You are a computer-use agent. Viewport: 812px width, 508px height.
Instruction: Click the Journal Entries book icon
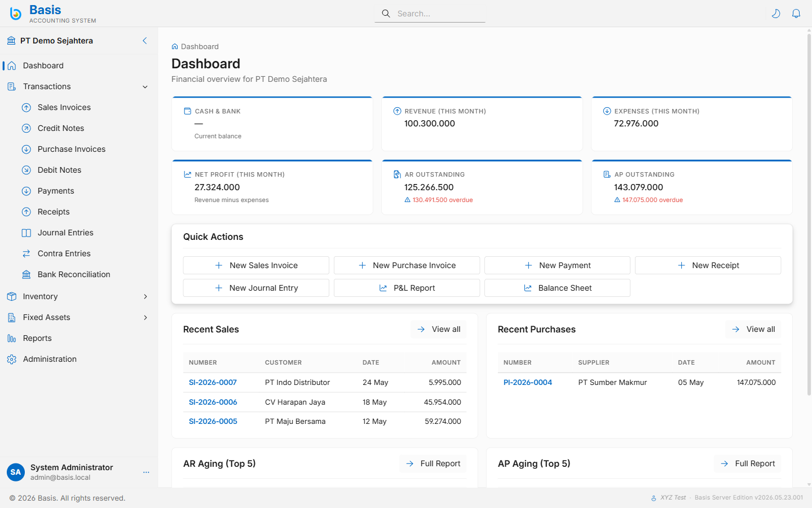(x=27, y=233)
